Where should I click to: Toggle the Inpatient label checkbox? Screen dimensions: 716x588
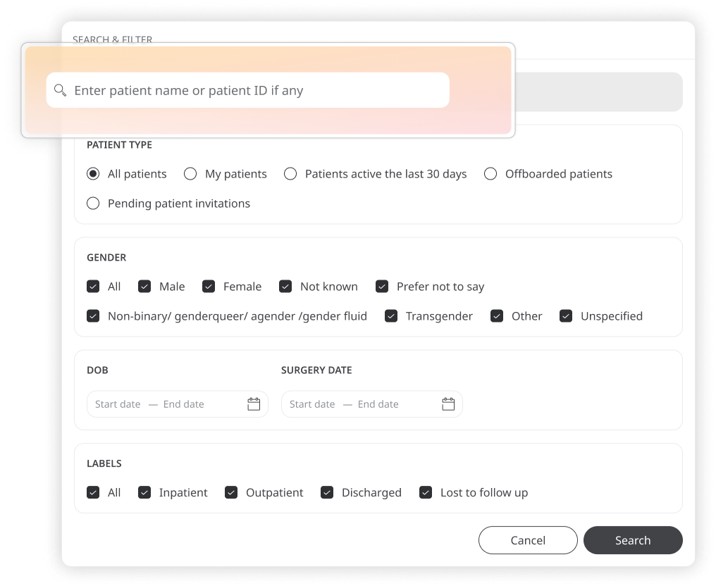click(144, 493)
